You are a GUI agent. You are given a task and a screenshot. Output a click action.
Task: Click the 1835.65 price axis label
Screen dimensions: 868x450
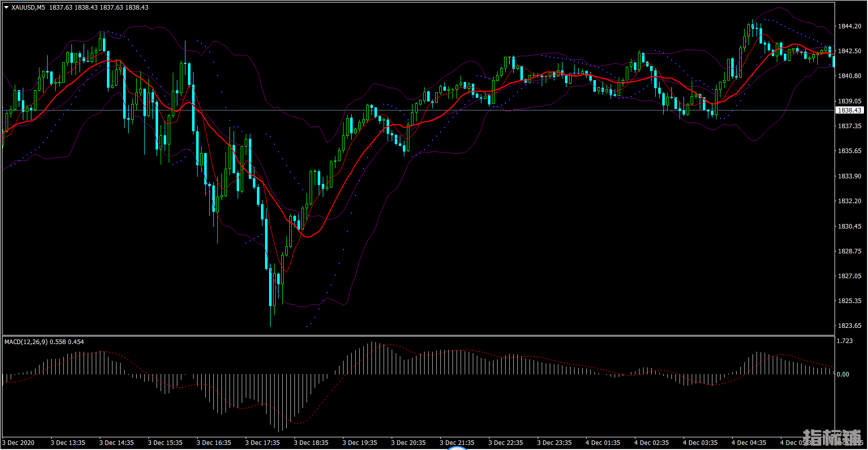click(x=850, y=151)
